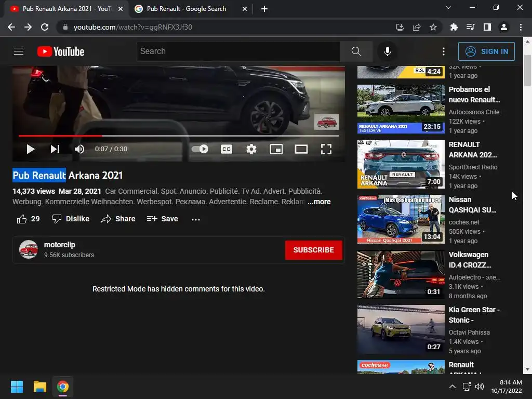Image resolution: width=532 pixels, height=399 pixels.
Task: Open Nissan QASHQAI video thumbnail
Action: click(401, 219)
